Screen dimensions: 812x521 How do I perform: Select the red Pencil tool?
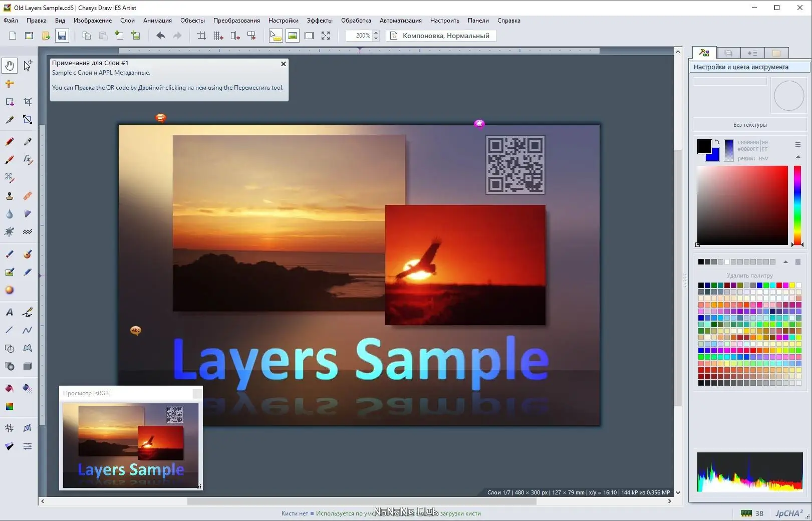[x=10, y=142]
